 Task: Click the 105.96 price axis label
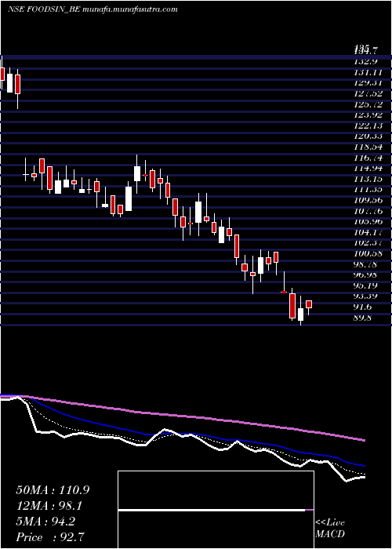[x=368, y=222]
